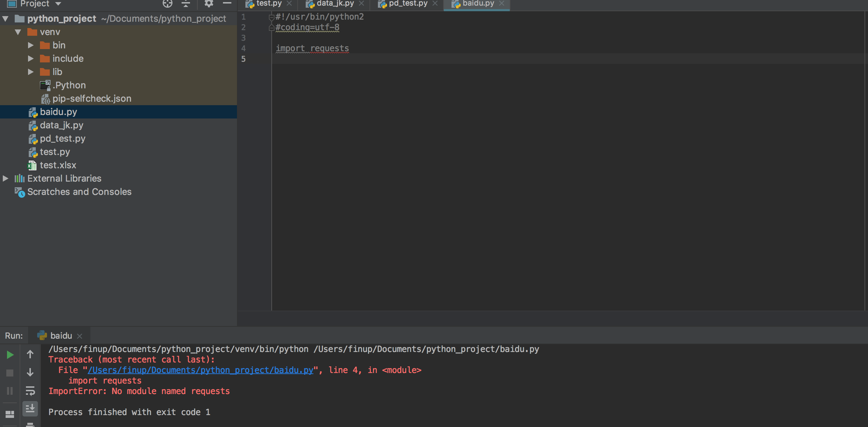Select pd_test.py in the project tree
The width and height of the screenshot is (868, 427).
(62, 138)
